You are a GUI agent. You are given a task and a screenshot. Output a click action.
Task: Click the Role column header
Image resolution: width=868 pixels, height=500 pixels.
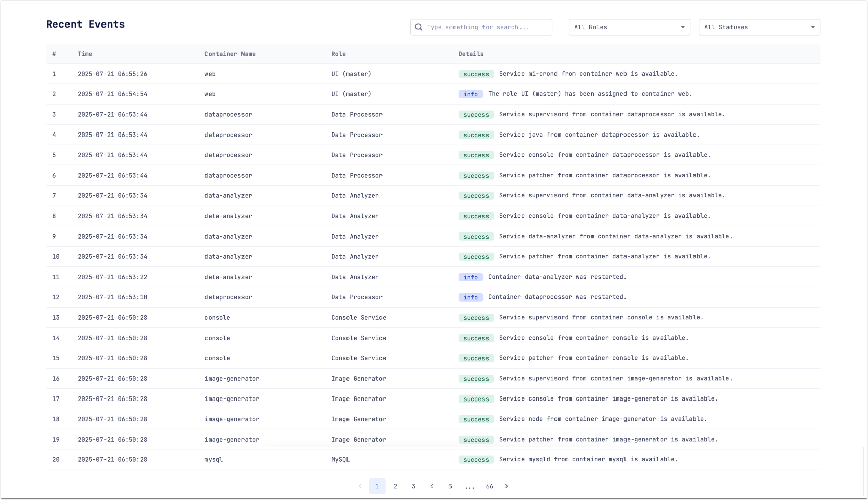pyautogui.click(x=338, y=54)
